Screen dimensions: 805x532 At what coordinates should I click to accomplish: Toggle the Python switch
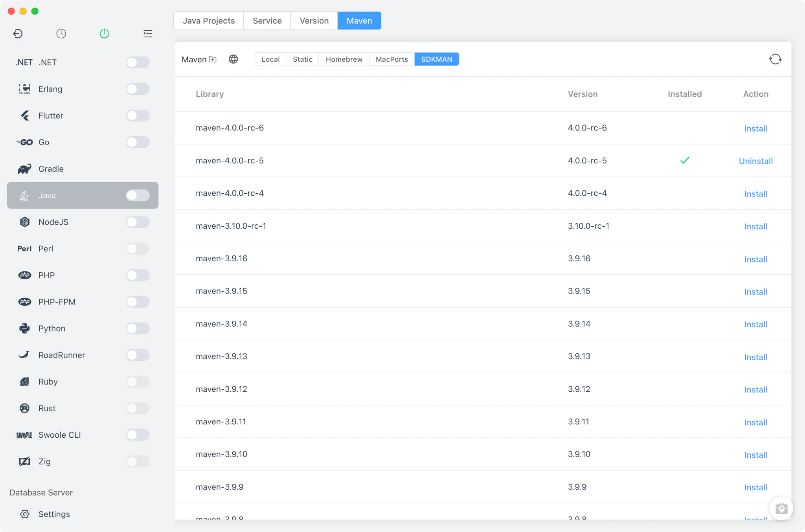[138, 328]
